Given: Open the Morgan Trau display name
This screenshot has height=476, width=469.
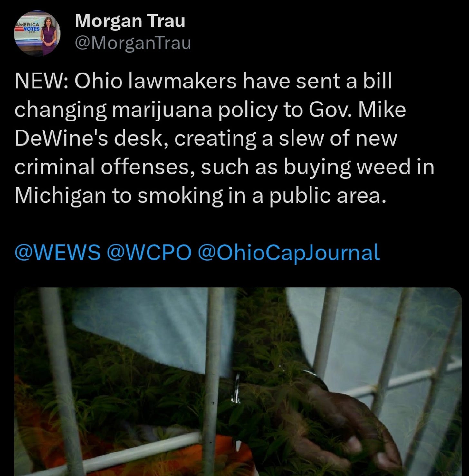Looking at the screenshot, I should click(x=130, y=21).
